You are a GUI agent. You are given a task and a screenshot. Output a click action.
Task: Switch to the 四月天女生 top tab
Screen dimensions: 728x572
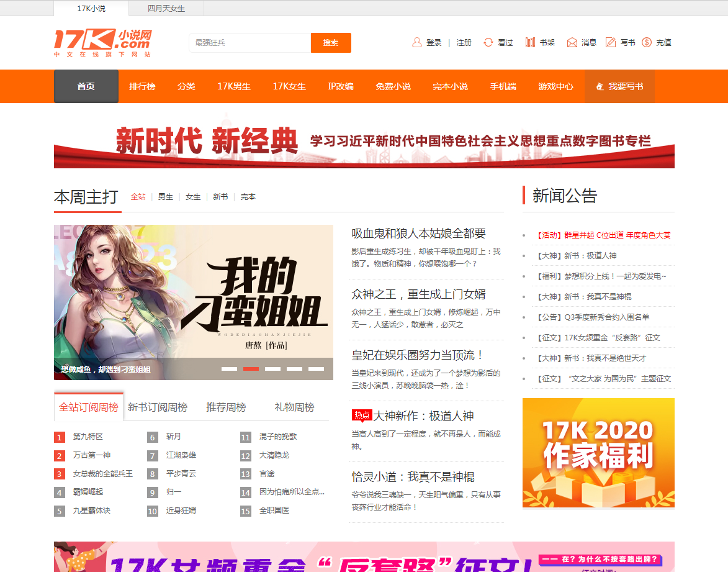[x=166, y=9]
